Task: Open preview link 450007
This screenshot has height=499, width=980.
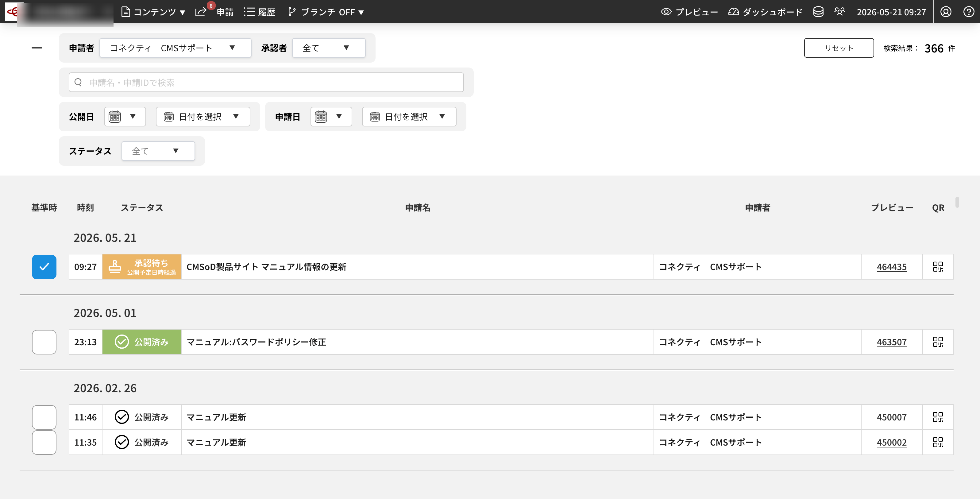Action: pos(892,417)
